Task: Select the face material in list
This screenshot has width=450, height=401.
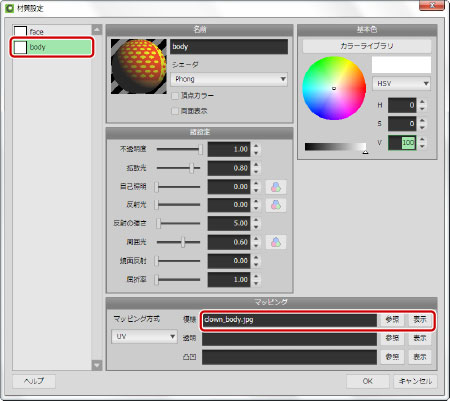Action: 52,32
